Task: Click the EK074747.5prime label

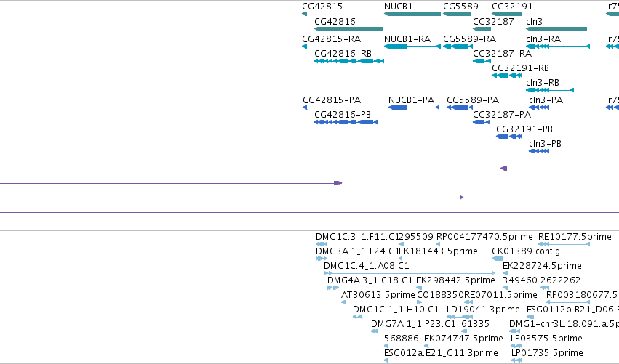Action: [x=463, y=339]
